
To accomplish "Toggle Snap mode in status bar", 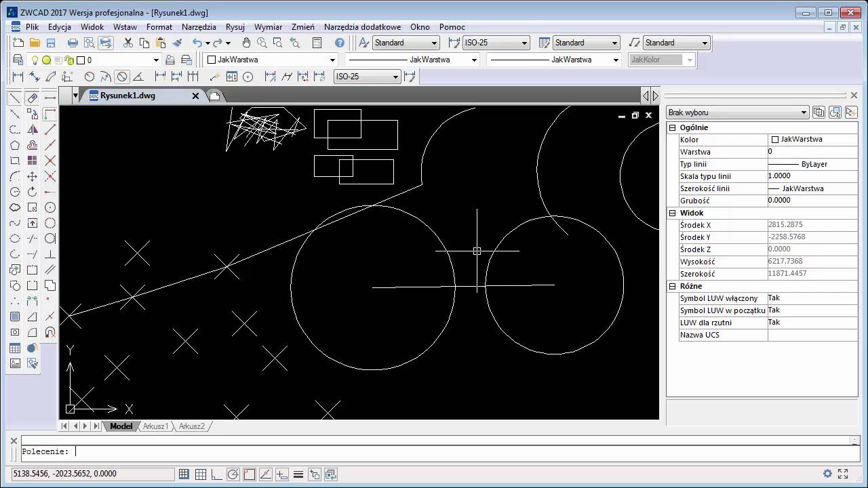I will tap(184, 474).
